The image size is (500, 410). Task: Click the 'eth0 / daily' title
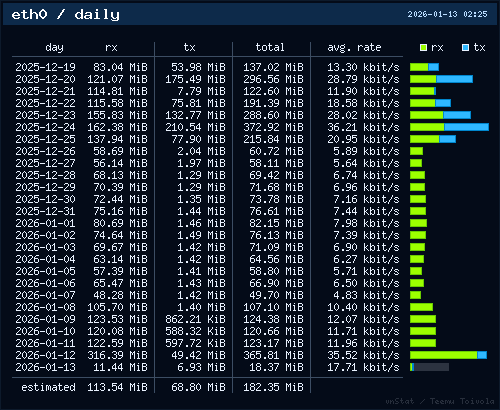pos(65,15)
